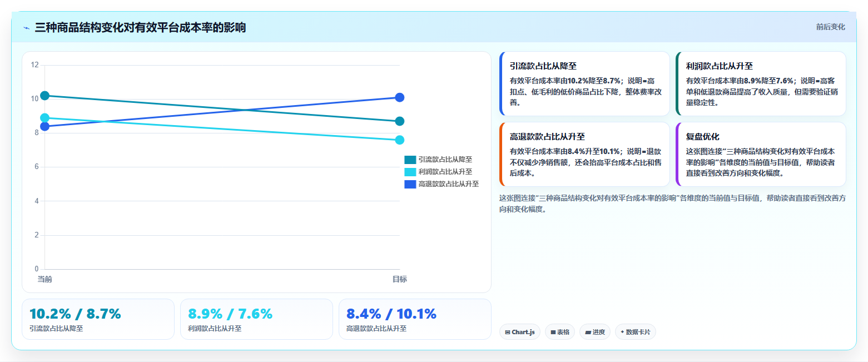868x362 pixels.
Task: Click the chart title 三种商品结构变化对有效平台成本率的影响
Action: click(140, 28)
